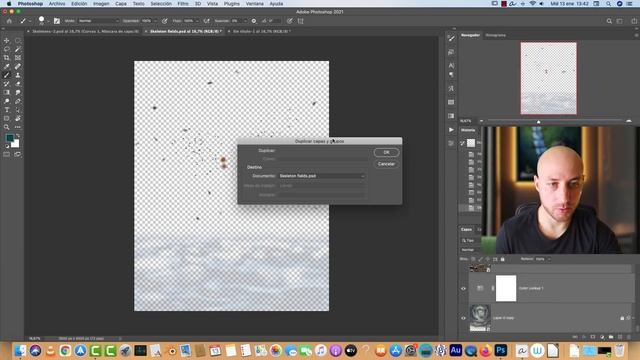Select the Crop tool
Screen dimensions: 640x360
point(7,58)
